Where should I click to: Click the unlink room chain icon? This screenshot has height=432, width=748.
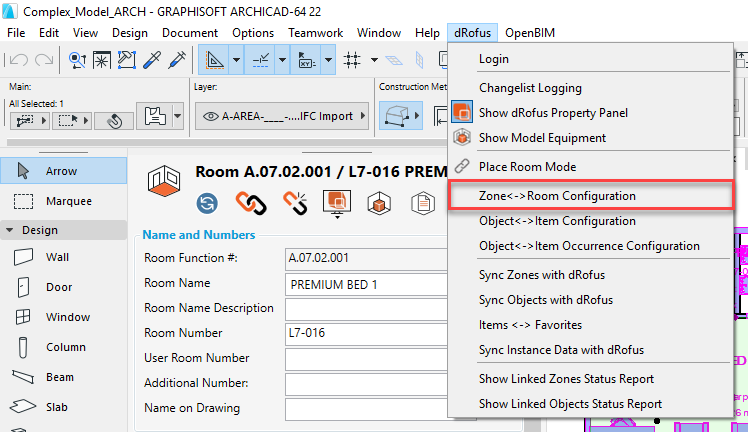coord(293,204)
